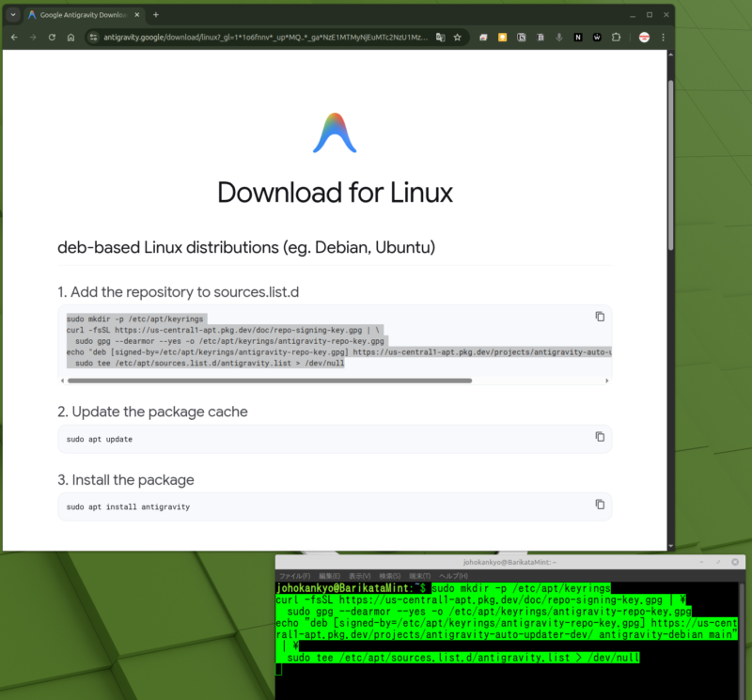Open the ファイル(F) menu in terminal
This screenshot has width=752, height=700.
tap(294, 576)
